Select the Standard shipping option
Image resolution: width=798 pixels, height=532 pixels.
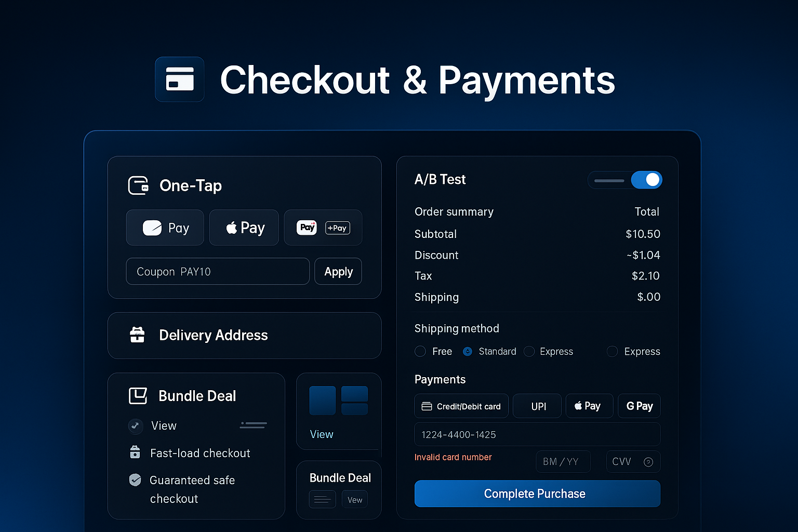(x=468, y=352)
